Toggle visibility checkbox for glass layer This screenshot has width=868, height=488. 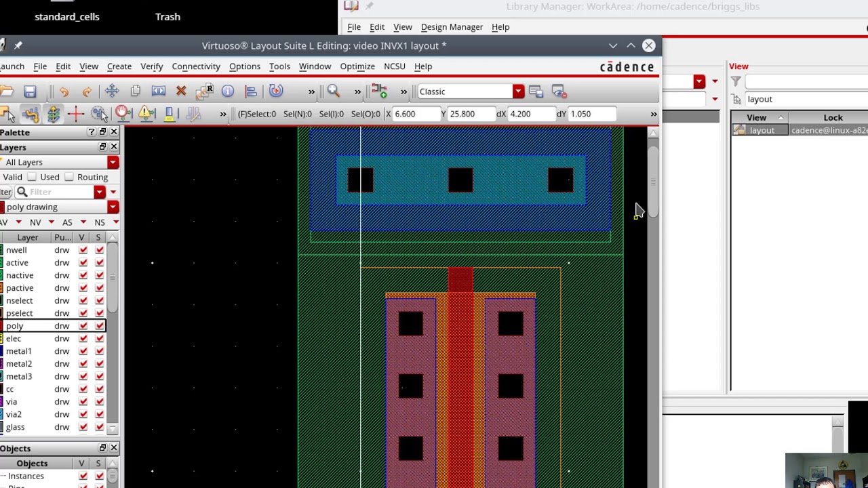83,427
